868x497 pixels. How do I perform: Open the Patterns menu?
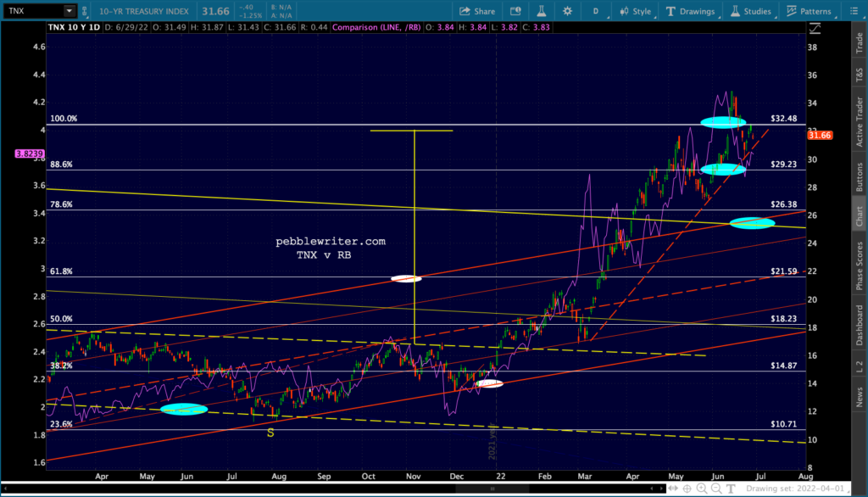pos(809,11)
